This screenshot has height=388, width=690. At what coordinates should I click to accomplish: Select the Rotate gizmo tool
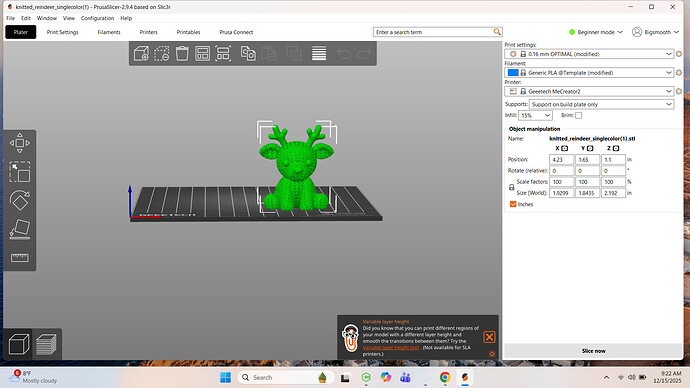[20, 200]
